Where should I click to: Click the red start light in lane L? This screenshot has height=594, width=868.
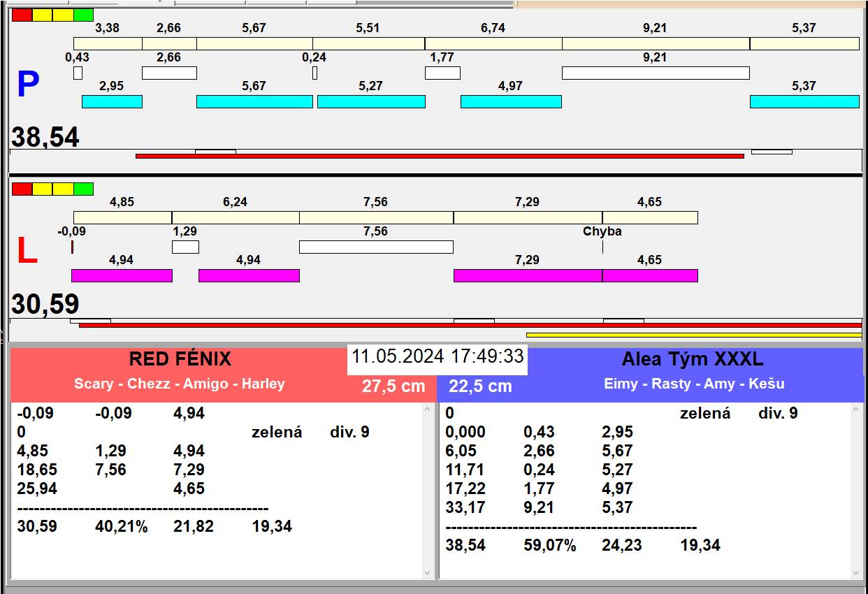click(x=22, y=189)
